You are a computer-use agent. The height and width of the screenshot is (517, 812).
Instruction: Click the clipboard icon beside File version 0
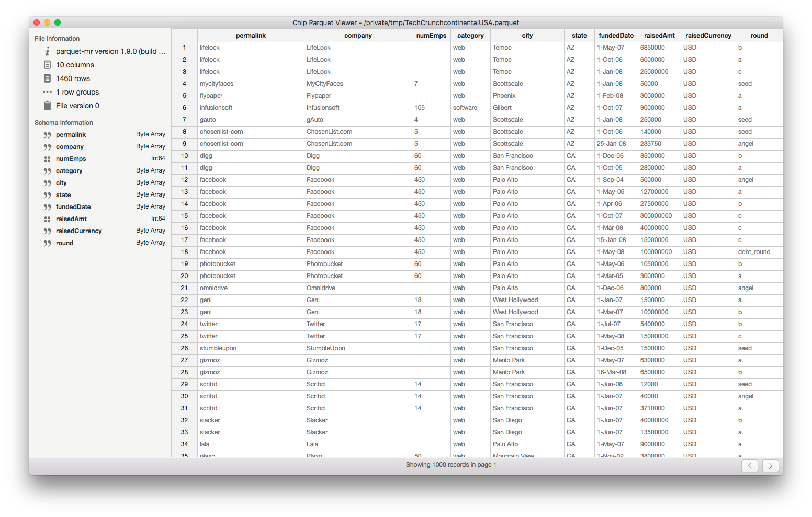(47, 106)
